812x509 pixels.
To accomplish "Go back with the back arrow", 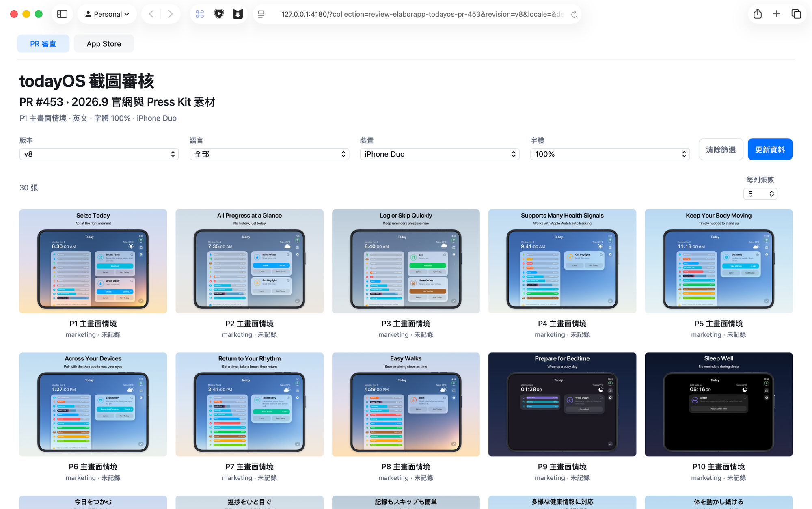I will (151, 14).
